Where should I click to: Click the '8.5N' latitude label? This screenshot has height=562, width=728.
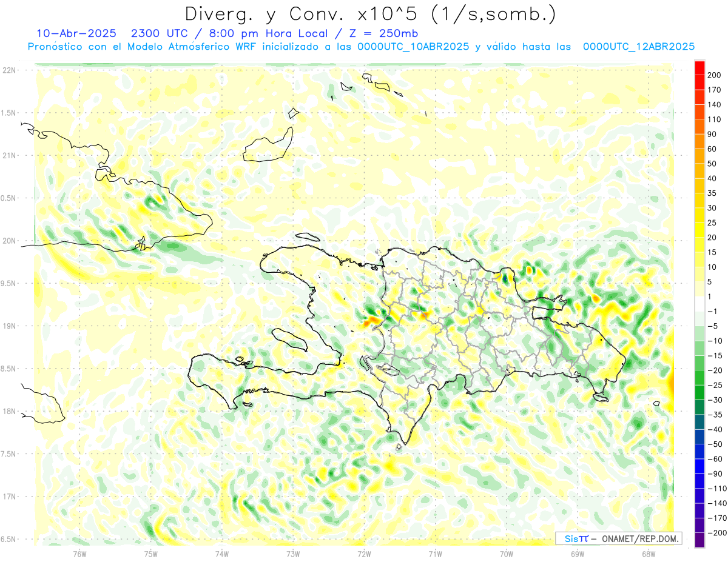(x=9, y=369)
